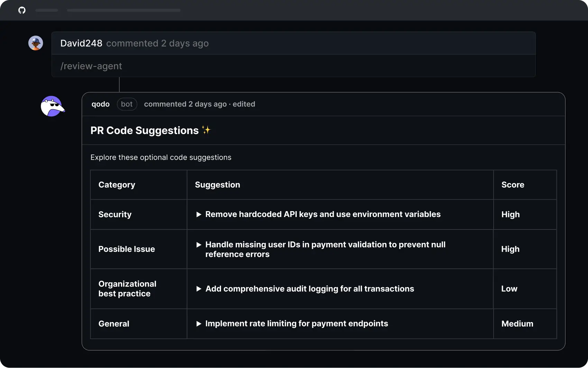Click the GitHub logo icon
This screenshot has width=588, height=368.
pyautogui.click(x=22, y=10)
